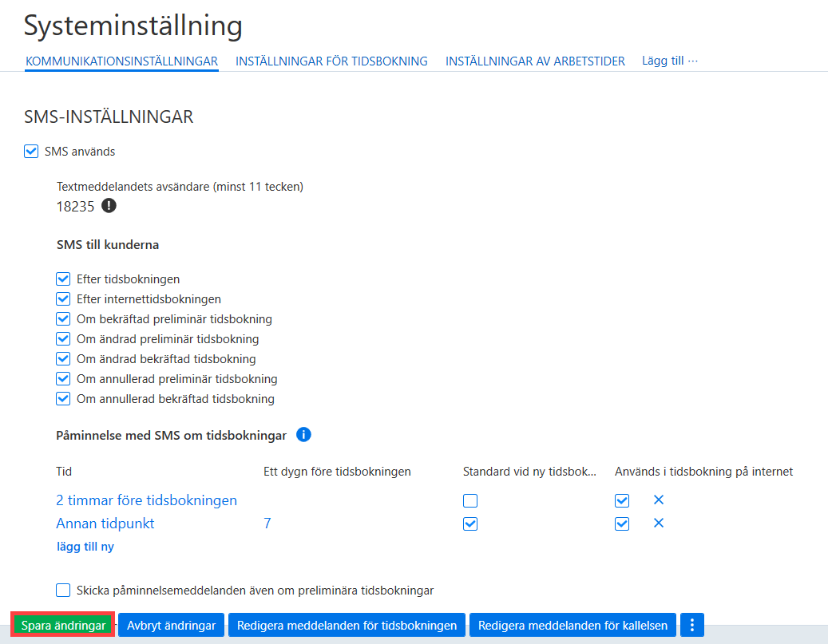This screenshot has width=828, height=644.
Task: Toggle Om ändrad bekräftad tidsbokning
Action: point(63,359)
